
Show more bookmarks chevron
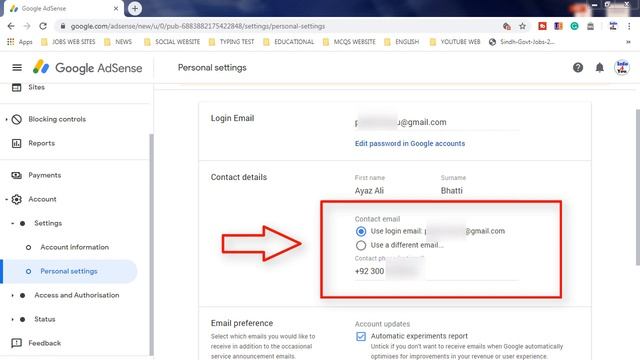point(628,42)
